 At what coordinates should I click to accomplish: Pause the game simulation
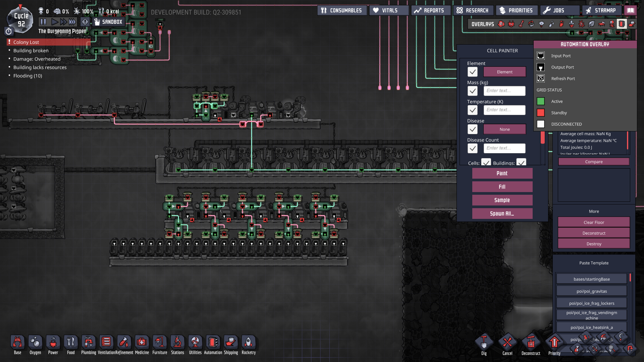pyautogui.click(x=43, y=22)
